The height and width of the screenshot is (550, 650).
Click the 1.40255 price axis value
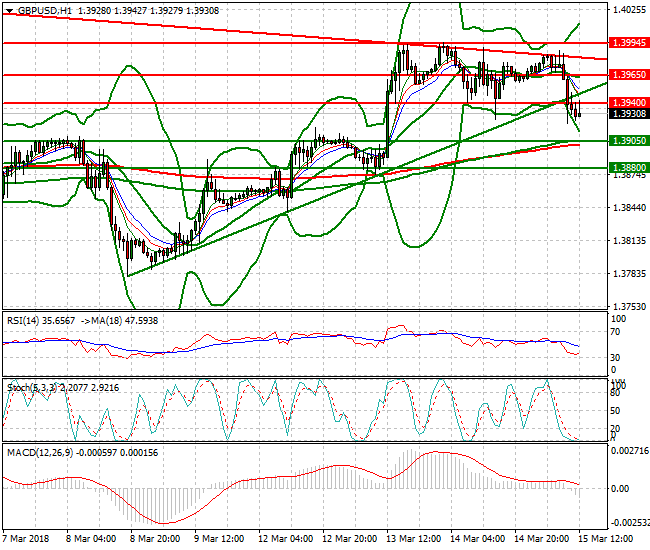[629, 10]
